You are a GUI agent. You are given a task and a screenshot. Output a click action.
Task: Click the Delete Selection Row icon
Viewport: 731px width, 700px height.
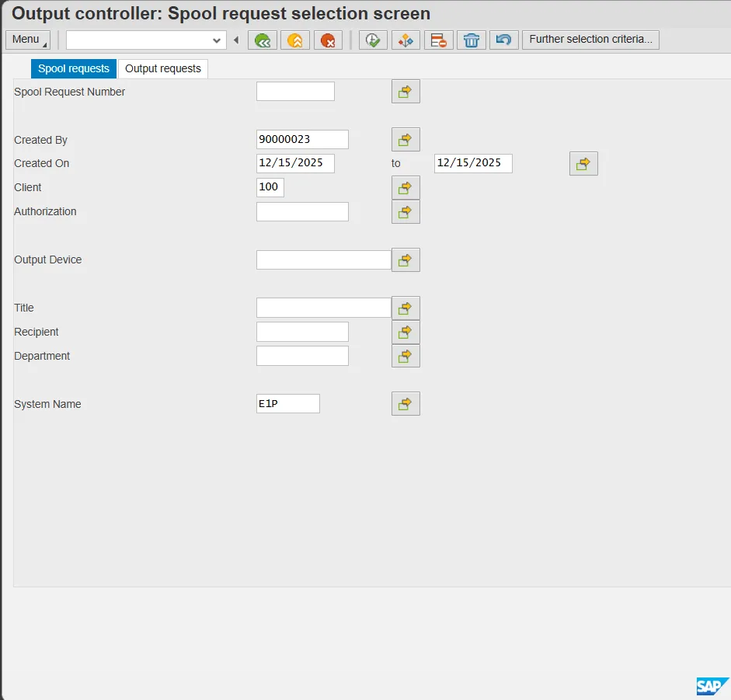[x=438, y=40]
